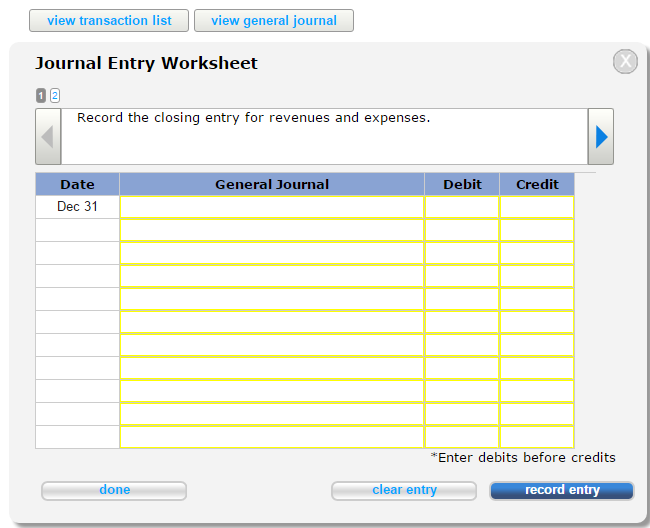Click General Journal field in third row
Image resolution: width=650 pixels, height=528 pixels.
(x=272, y=253)
